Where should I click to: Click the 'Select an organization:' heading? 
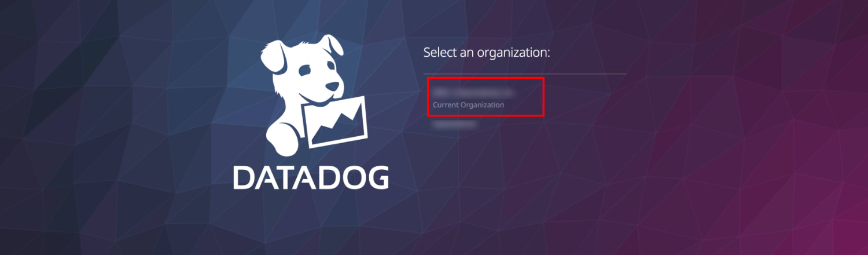pyautogui.click(x=486, y=53)
